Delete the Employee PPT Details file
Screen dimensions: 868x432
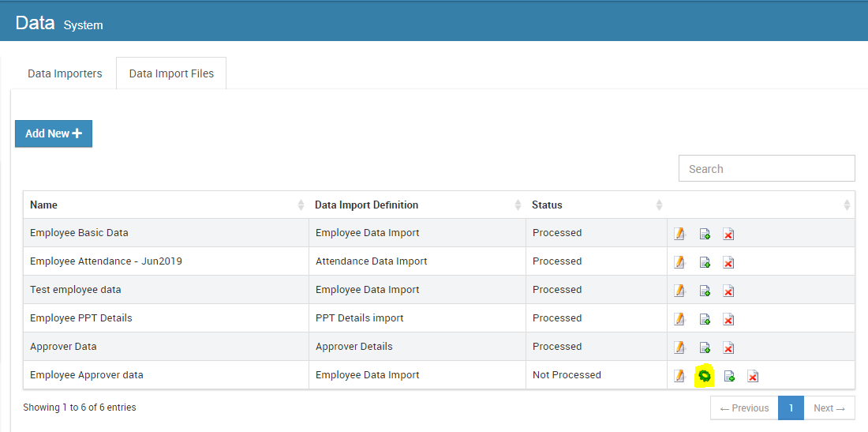click(x=728, y=320)
